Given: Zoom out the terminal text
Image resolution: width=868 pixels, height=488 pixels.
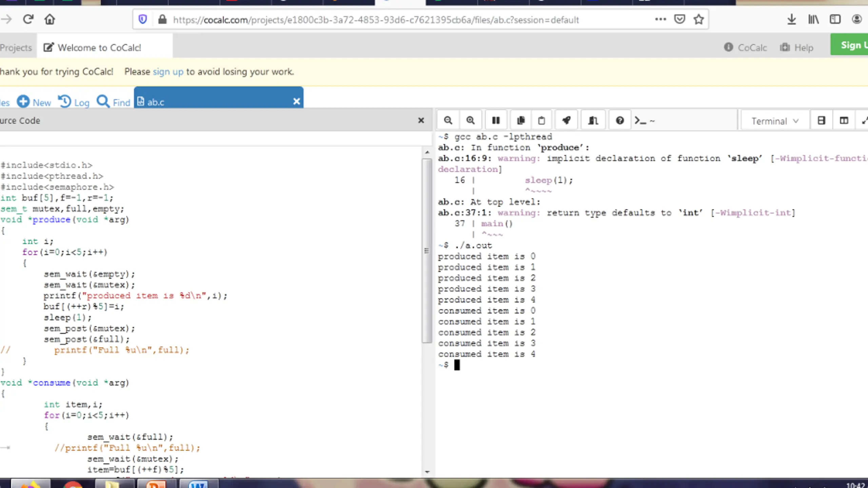Looking at the screenshot, I should click(448, 120).
